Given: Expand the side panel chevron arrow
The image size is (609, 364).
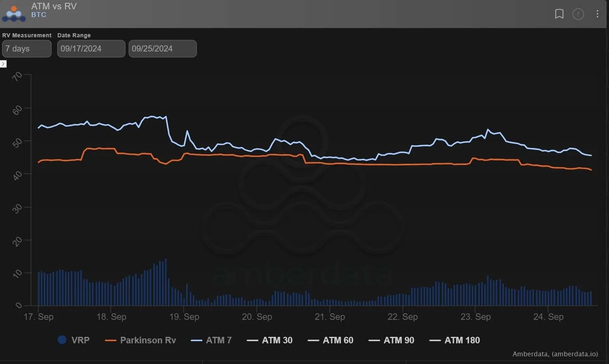Looking at the screenshot, I should (x=3, y=64).
